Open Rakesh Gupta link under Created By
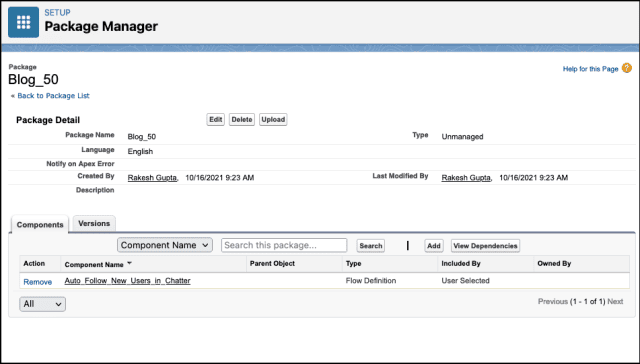The image size is (640, 364). coord(152,178)
